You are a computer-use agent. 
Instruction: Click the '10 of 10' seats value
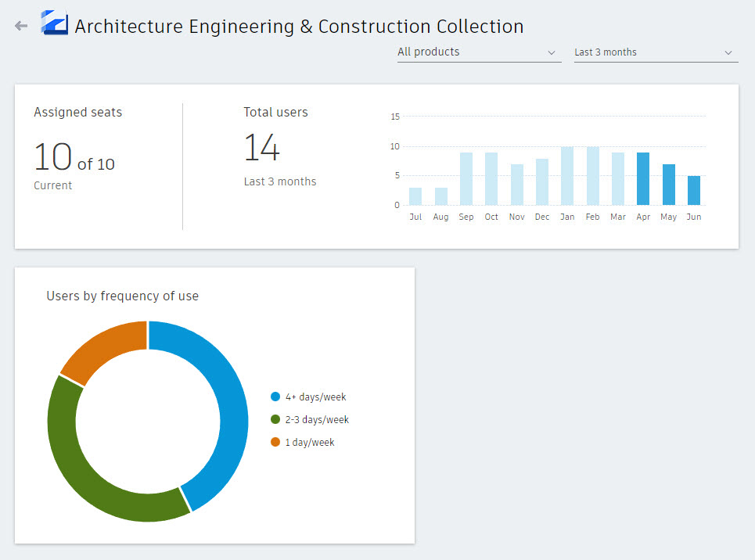pos(74,157)
